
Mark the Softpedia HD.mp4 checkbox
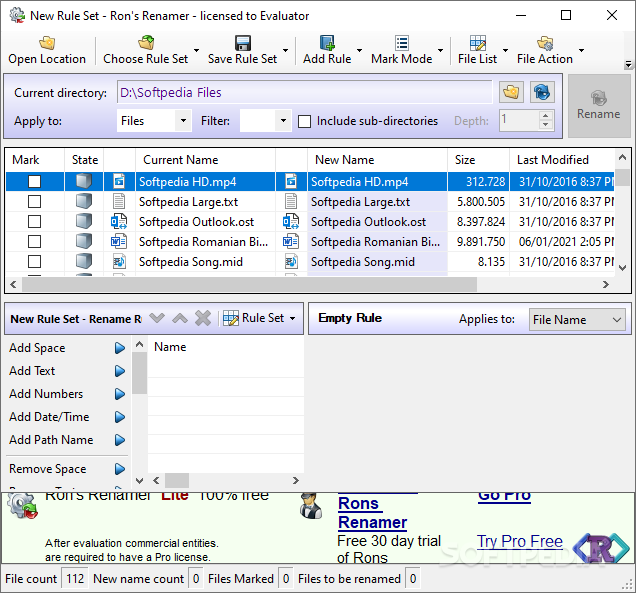click(34, 181)
